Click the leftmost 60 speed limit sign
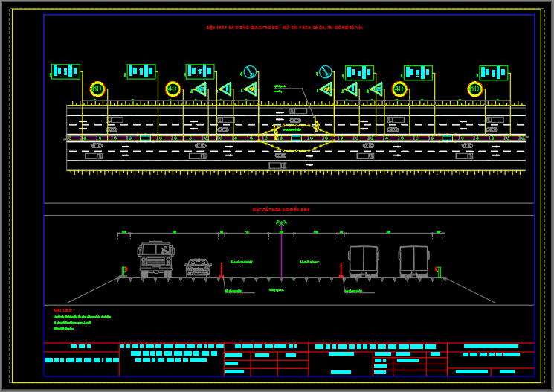Viewport: 554px width, 392px height. [x=97, y=89]
